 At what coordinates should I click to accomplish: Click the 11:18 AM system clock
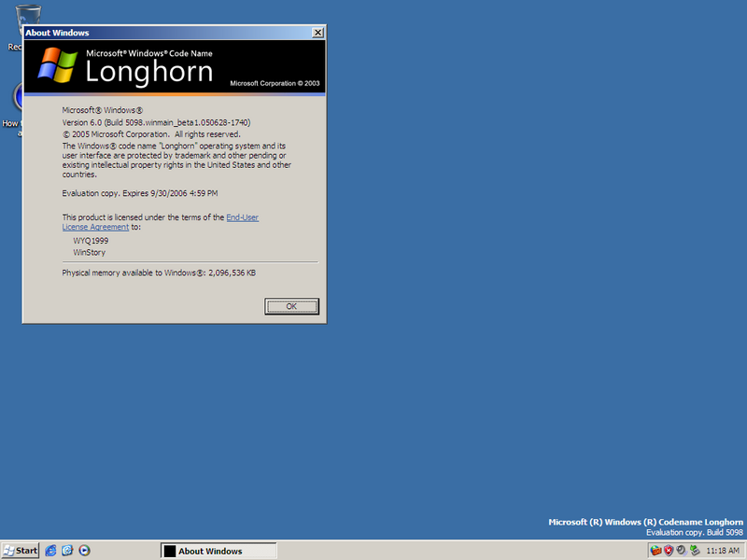point(723,551)
